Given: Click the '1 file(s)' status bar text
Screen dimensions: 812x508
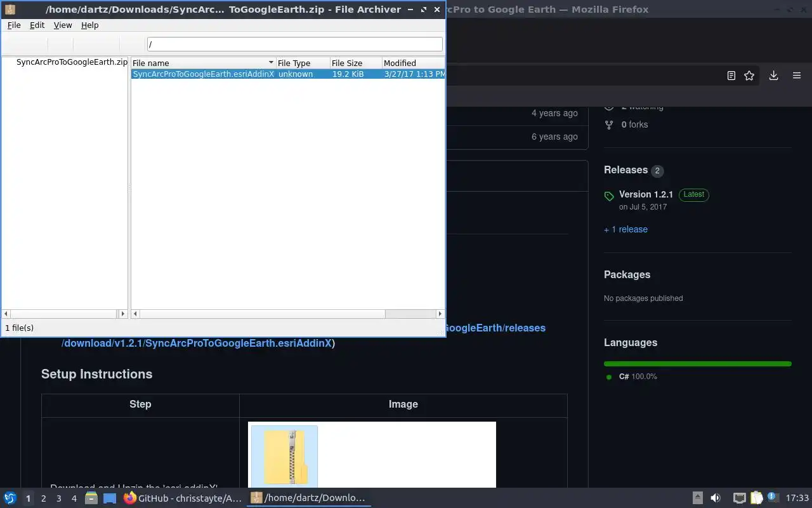Looking at the screenshot, I should click(x=20, y=328).
